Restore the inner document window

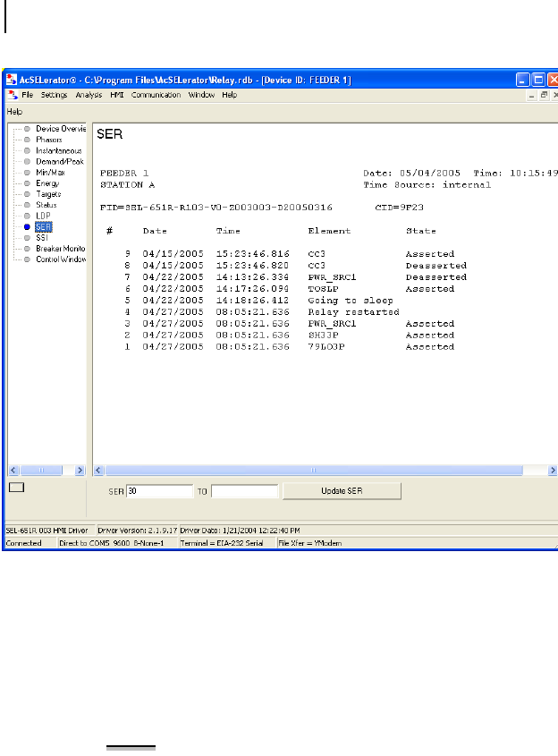544,96
